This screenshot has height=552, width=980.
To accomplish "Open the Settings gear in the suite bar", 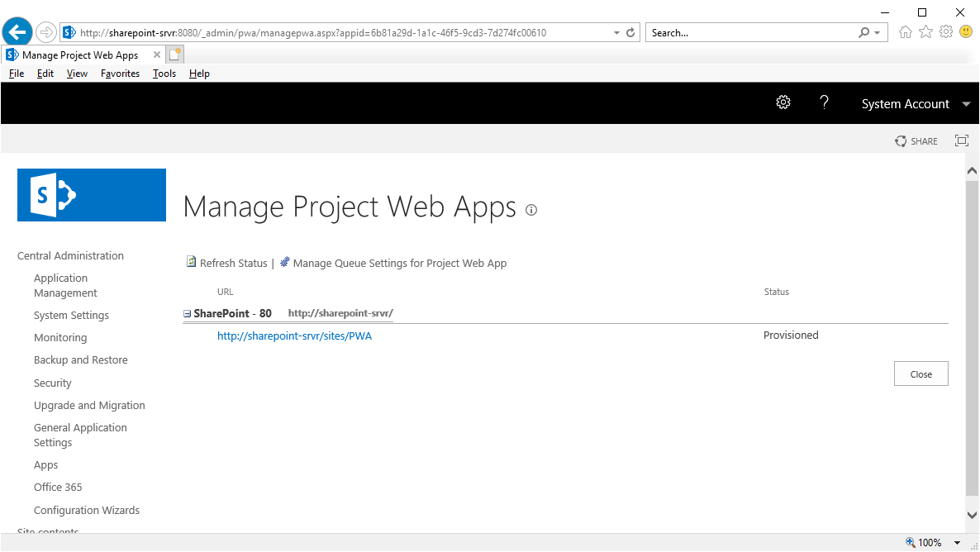I will [x=783, y=102].
